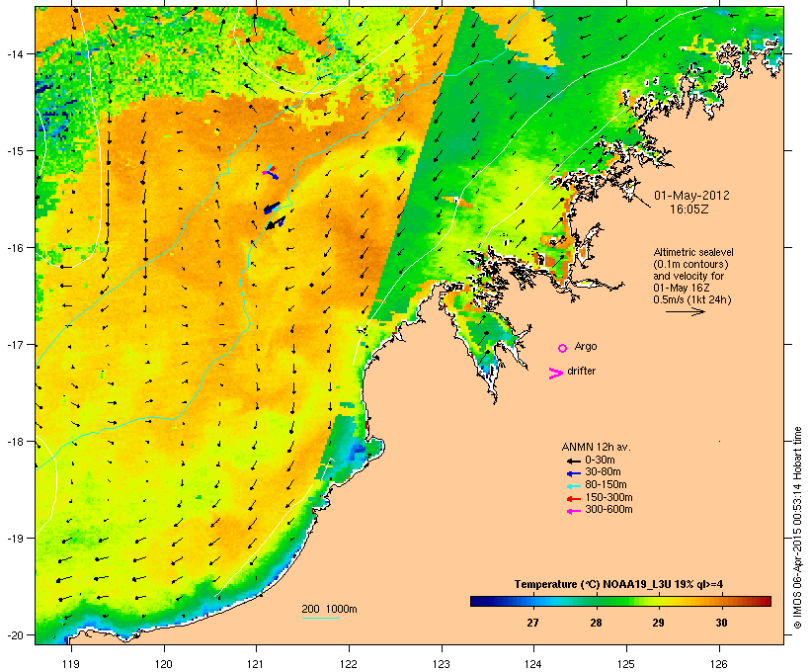Click the cyan 80-150m arrow in legend
Viewport: 810px width, 672px height.
pos(573,486)
